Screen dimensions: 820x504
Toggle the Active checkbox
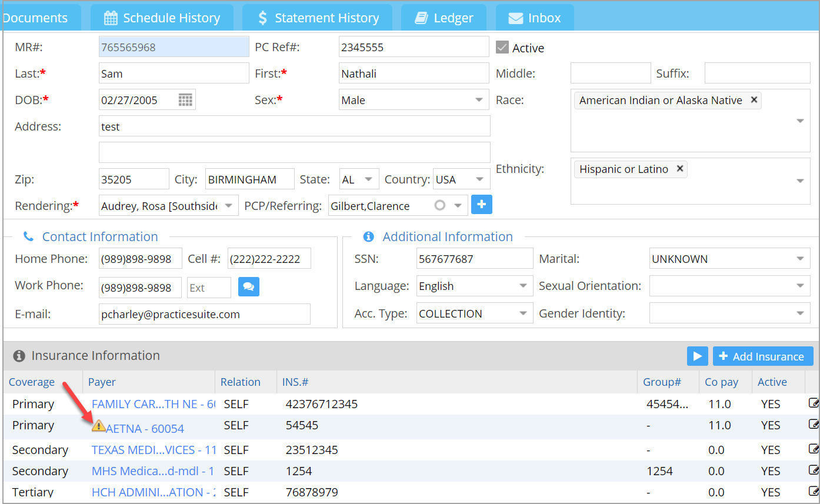coord(502,48)
